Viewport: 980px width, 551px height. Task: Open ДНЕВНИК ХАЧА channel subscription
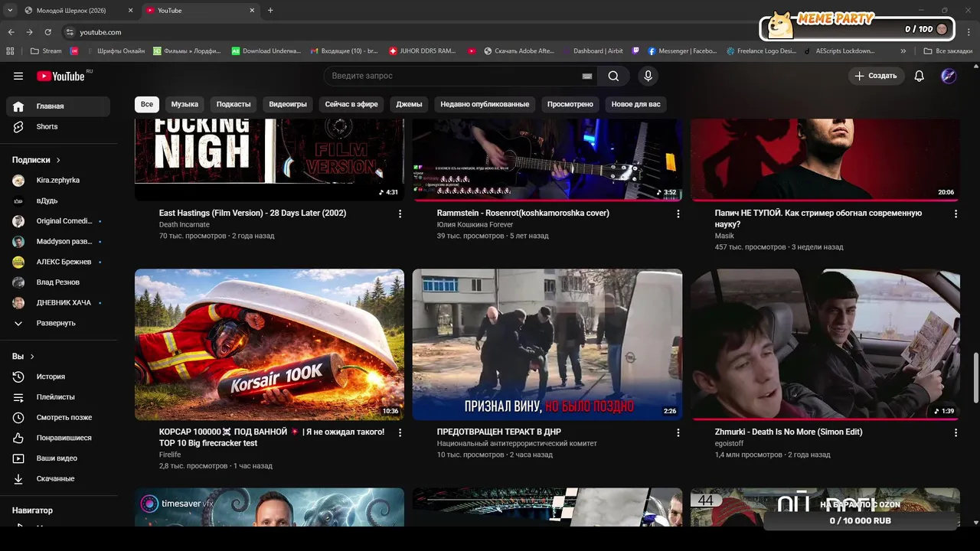[x=58, y=302]
